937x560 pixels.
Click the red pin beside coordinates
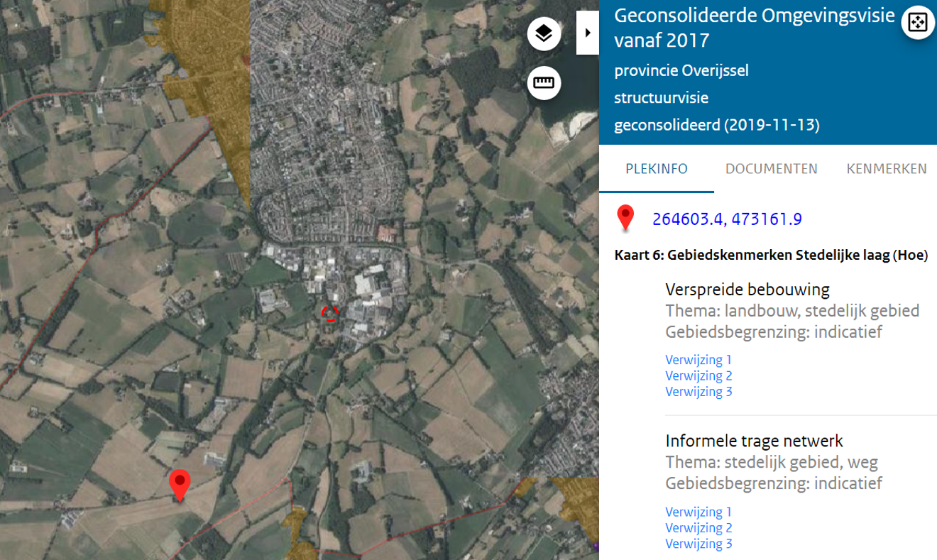[625, 218]
